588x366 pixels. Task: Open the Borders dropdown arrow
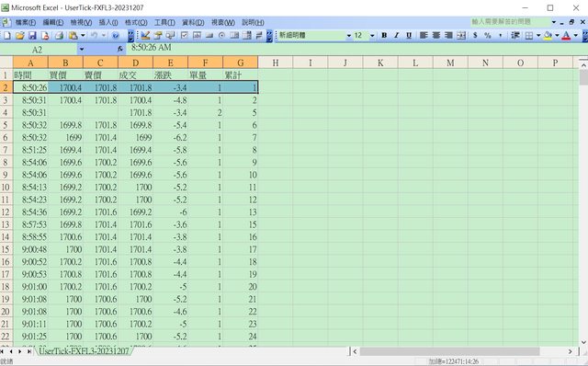[x=538, y=35]
